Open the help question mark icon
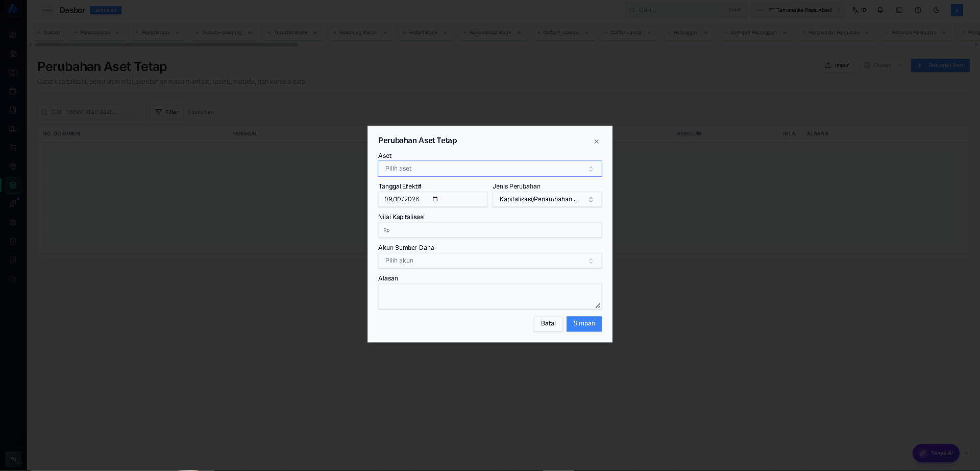The image size is (980, 471). (918, 10)
